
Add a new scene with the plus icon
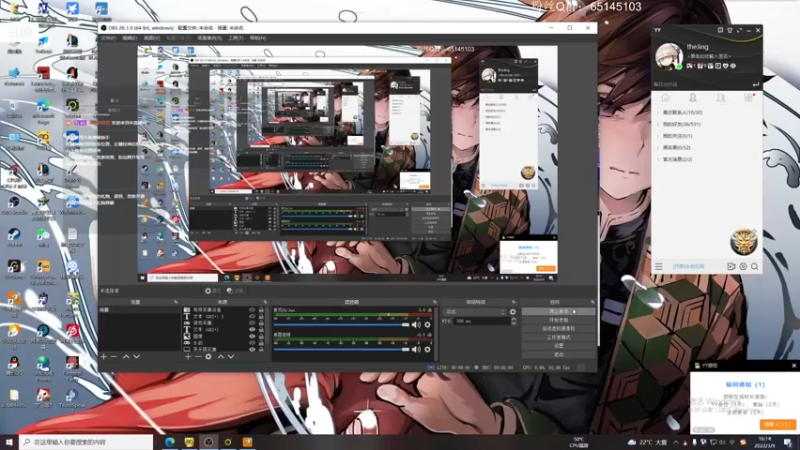tap(104, 357)
